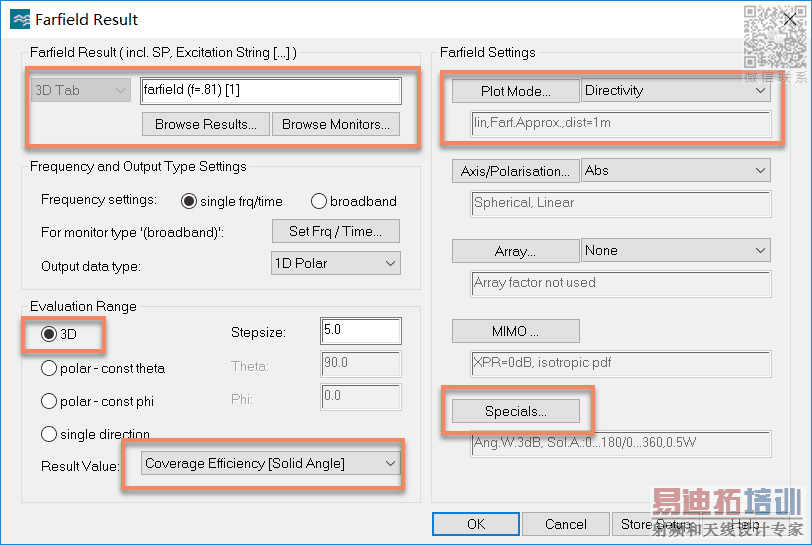Select single frq/time frequency setting
Viewport: 812px width, 545px height.
pyautogui.click(x=231, y=201)
